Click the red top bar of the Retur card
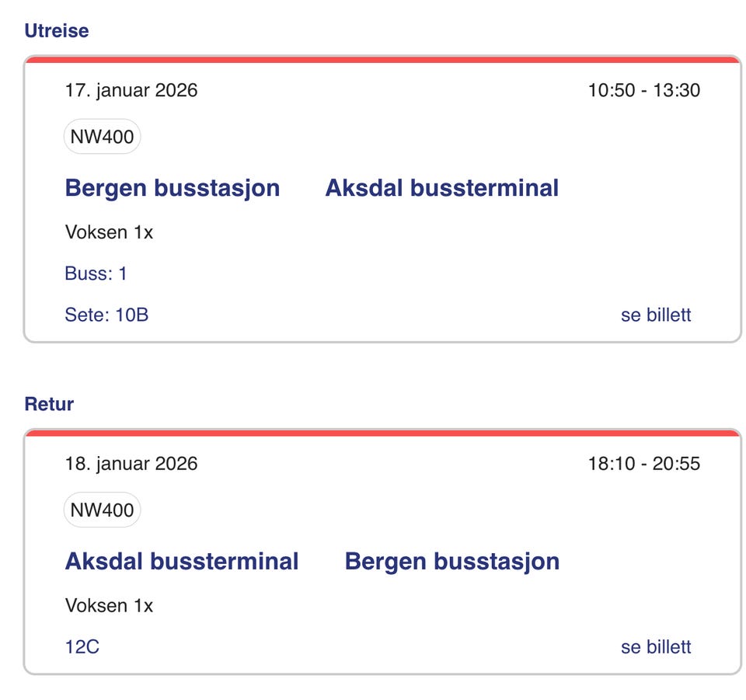Screen dimensions: 746x700 coord(382,433)
